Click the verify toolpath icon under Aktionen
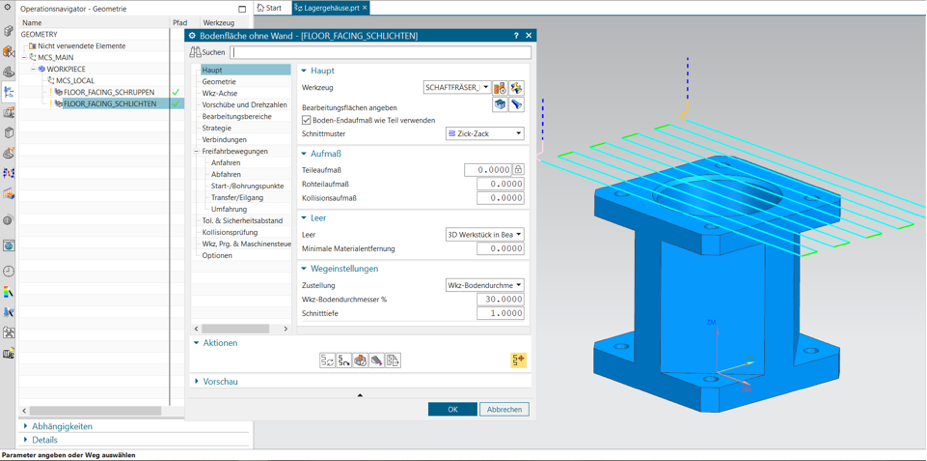This screenshot has width=927, height=461. (x=360, y=360)
